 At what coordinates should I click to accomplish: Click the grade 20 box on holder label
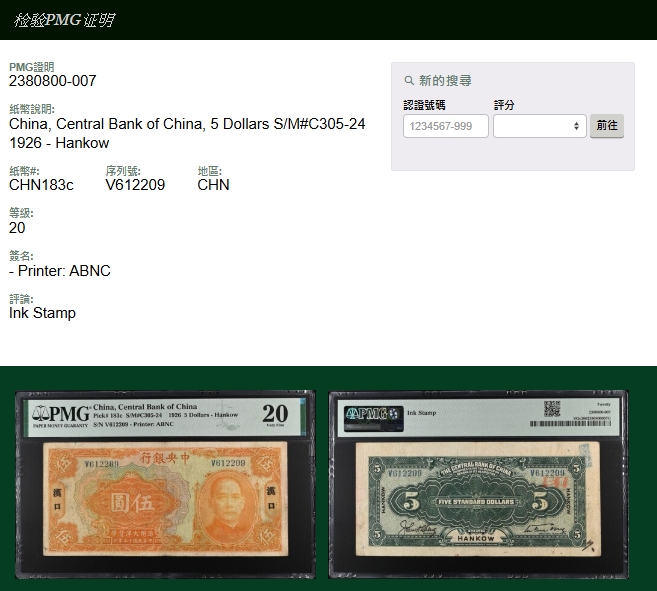[274, 414]
